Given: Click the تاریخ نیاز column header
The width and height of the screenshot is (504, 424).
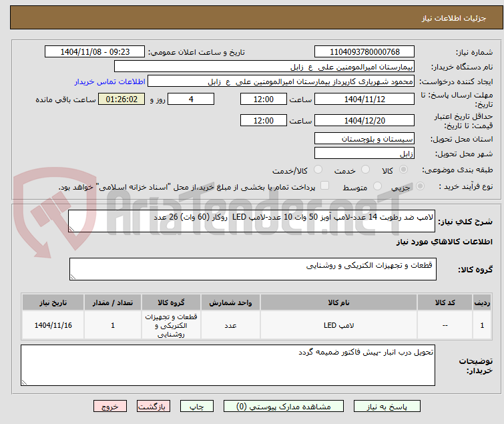Looking at the screenshot, I should (53, 302).
